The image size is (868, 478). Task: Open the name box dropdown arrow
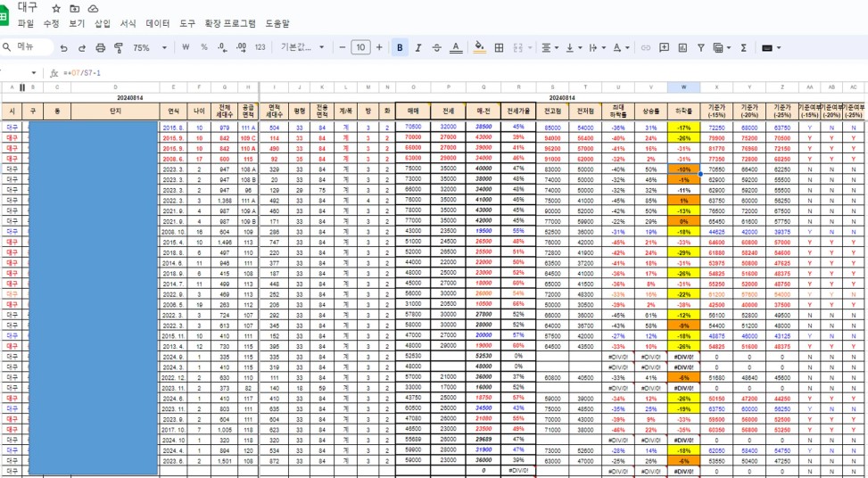[x=34, y=73]
